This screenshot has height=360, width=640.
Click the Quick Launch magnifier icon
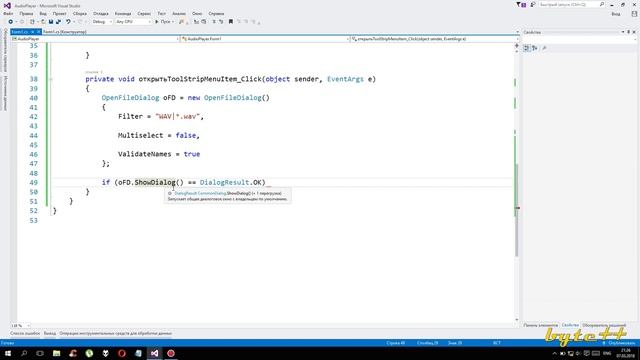point(602,4)
